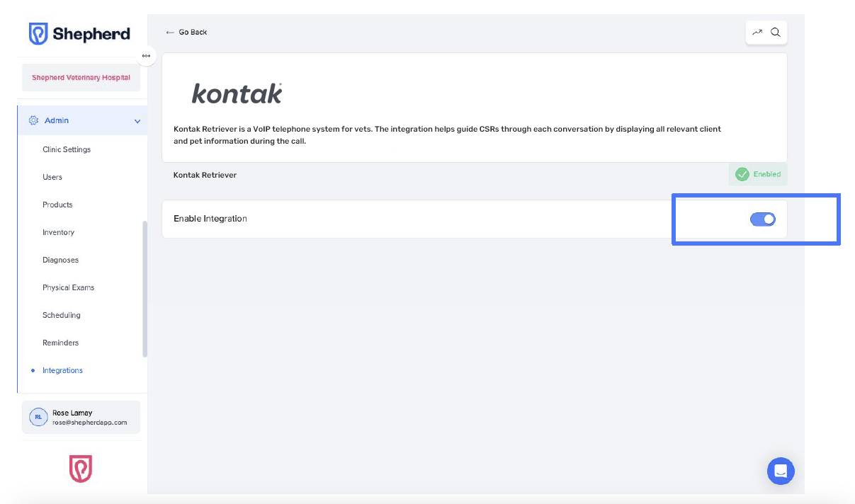855x504 pixels.
Task: Click the Admin gear icon
Action: 33,120
